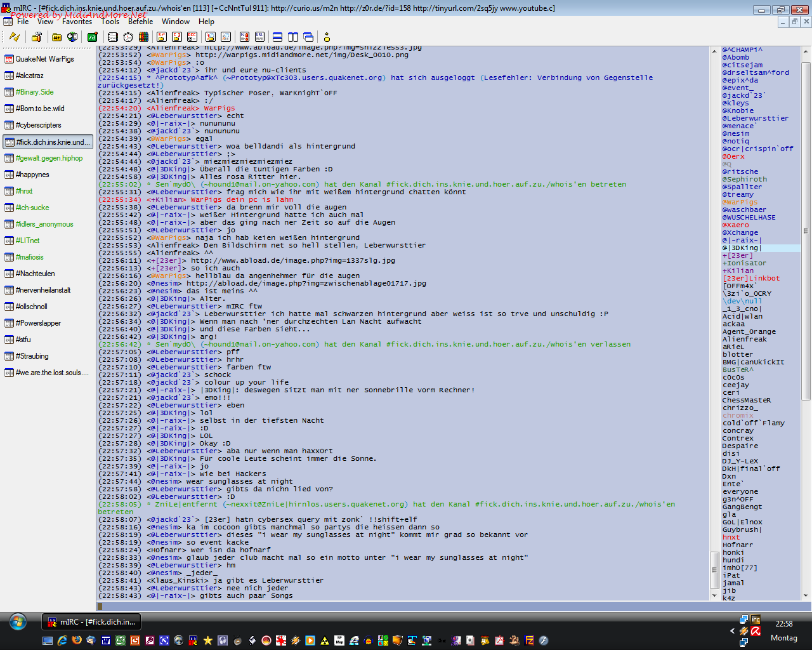Viewport: 812px width, 650px height.
Task: Select QuakeNet WarPigs status window
Action: tap(44, 59)
